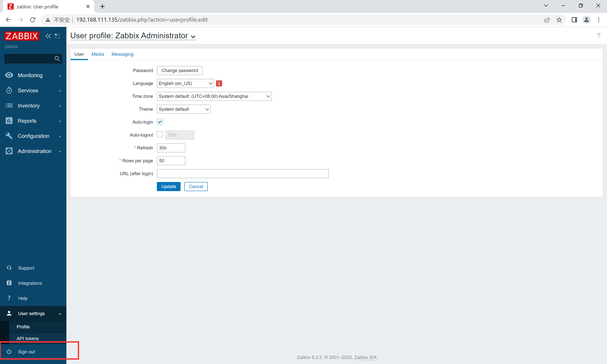Click the Support headset icon
607x364 pixels.
point(9,268)
